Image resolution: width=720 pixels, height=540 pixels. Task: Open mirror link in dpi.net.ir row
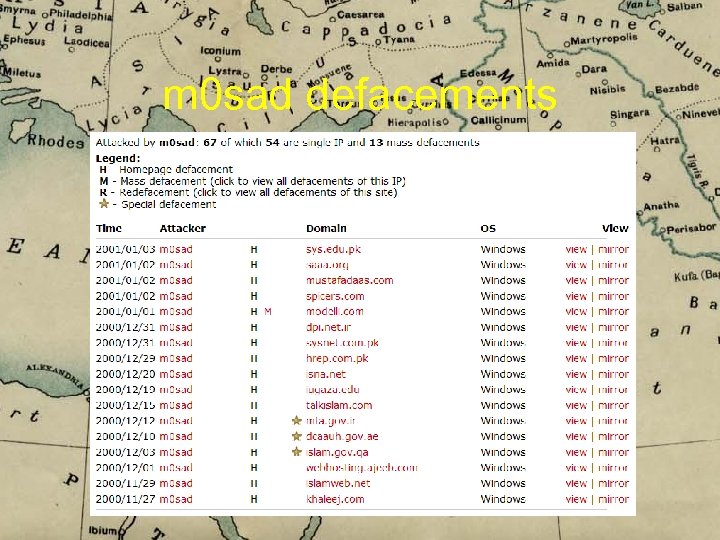coord(613,327)
